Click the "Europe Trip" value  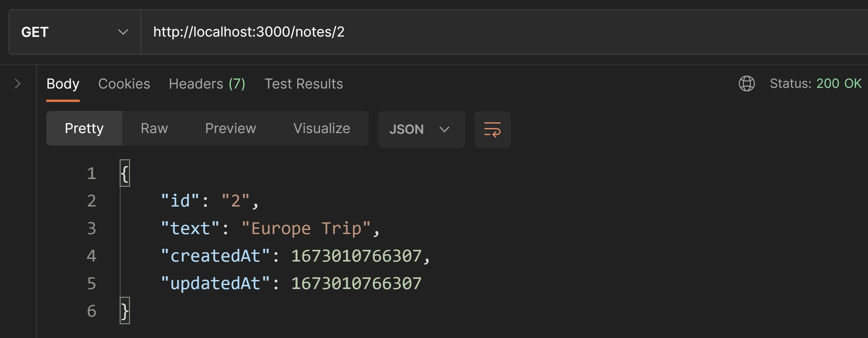point(306,228)
